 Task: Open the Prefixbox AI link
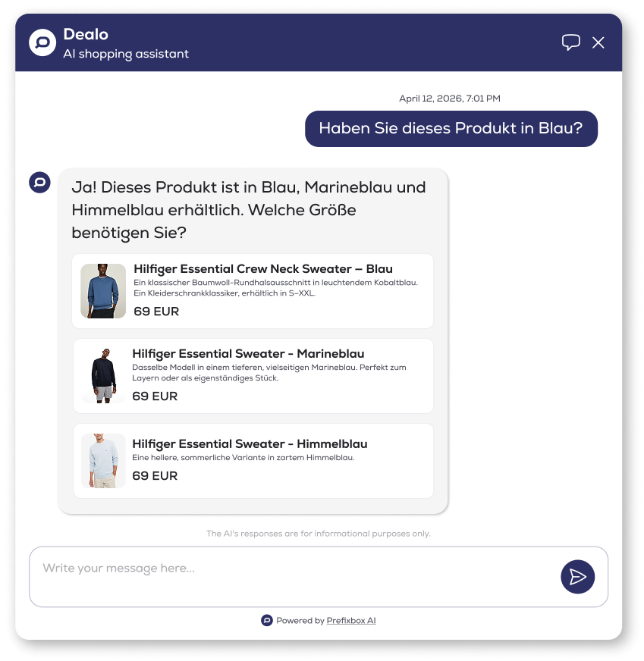tap(350, 620)
